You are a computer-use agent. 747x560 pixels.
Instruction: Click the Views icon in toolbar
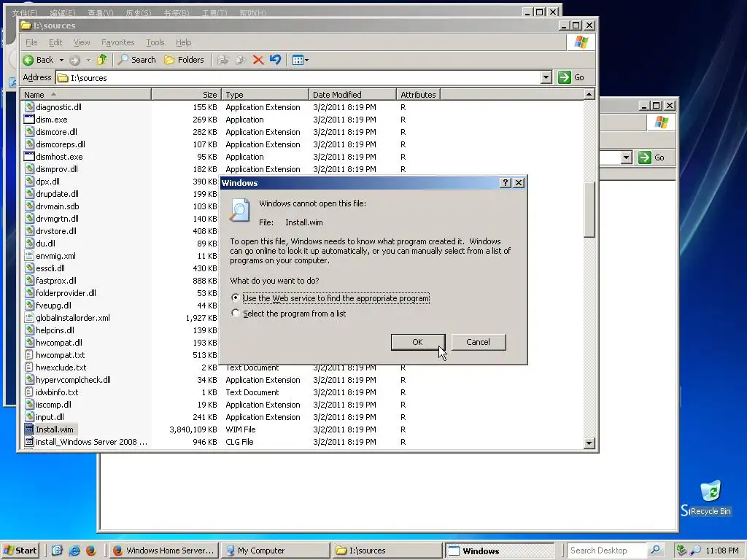[298, 60]
